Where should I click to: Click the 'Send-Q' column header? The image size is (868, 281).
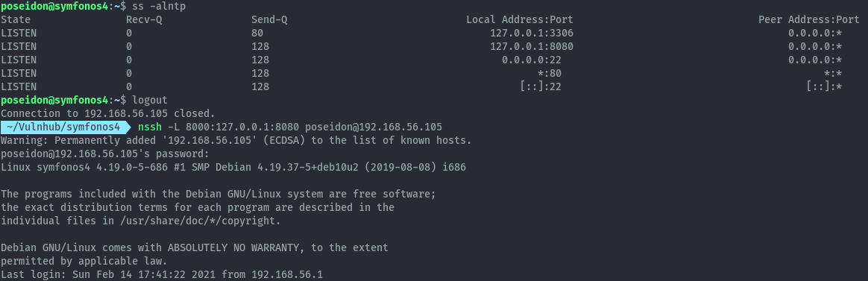click(269, 20)
